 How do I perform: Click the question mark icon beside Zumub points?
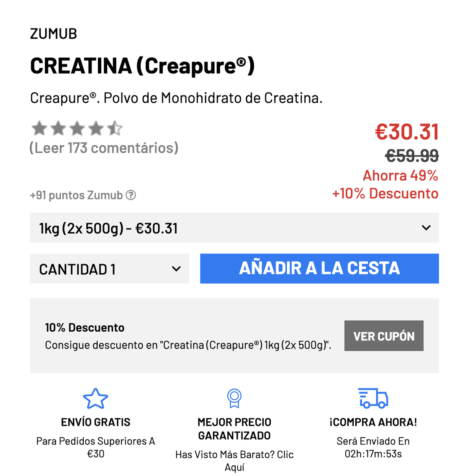131,195
